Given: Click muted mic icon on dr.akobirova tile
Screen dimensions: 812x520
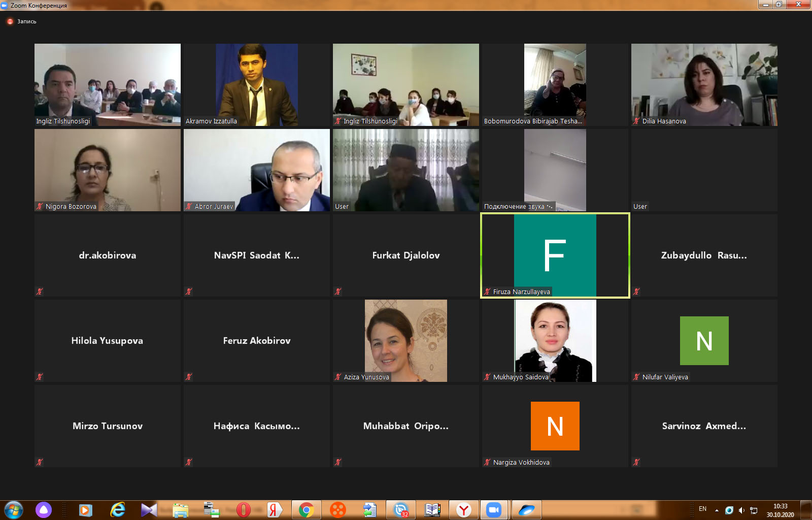Looking at the screenshot, I should point(40,291).
